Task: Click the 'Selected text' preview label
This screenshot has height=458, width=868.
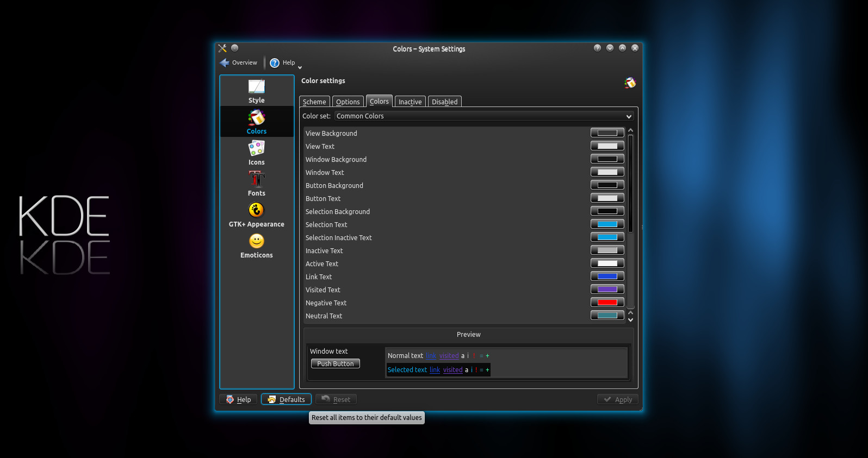Action: pos(407,370)
